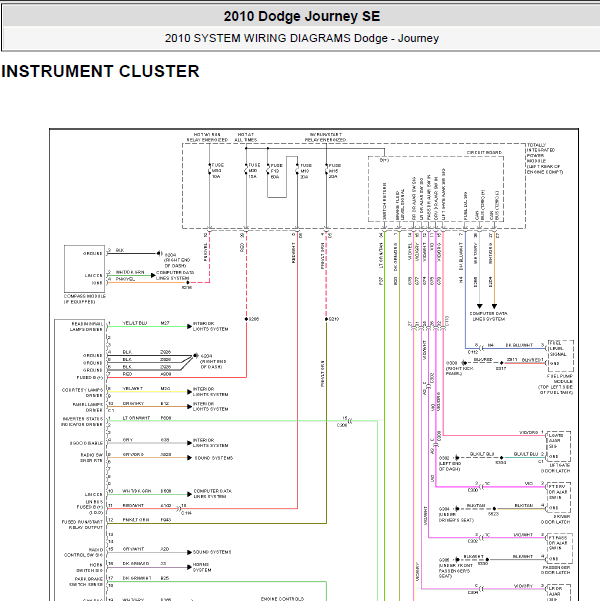600x601 pixels.
Task: Click the 'RED/WHT' wire label at pin 11
Action: [133, 506]
